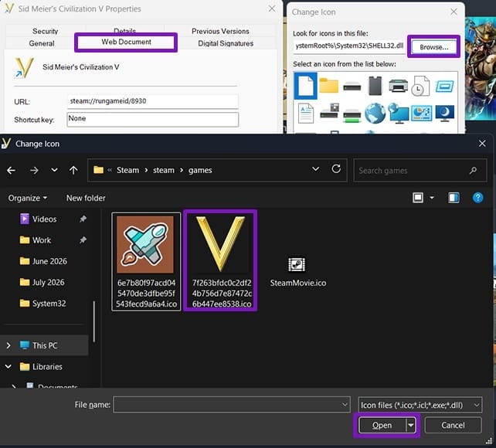Open the Details tab
496x448 pixels.
125,29
